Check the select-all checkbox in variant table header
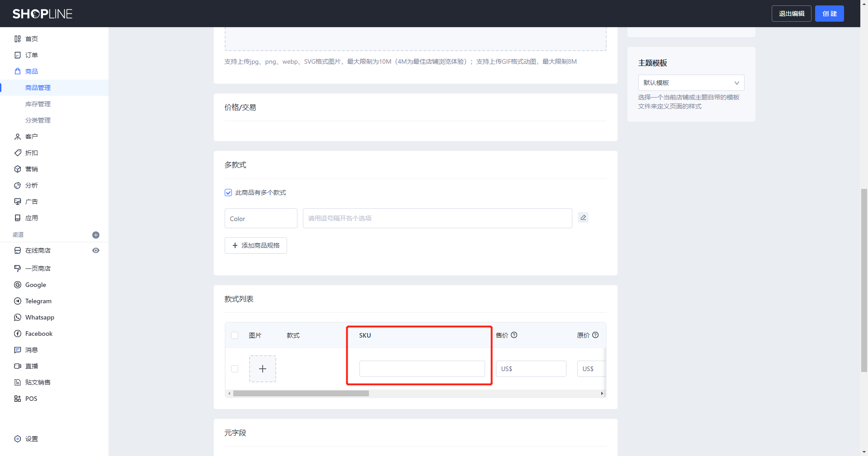The width and height of the screenshot is (868, 456). pyautogui.click(x=235, y=335)
